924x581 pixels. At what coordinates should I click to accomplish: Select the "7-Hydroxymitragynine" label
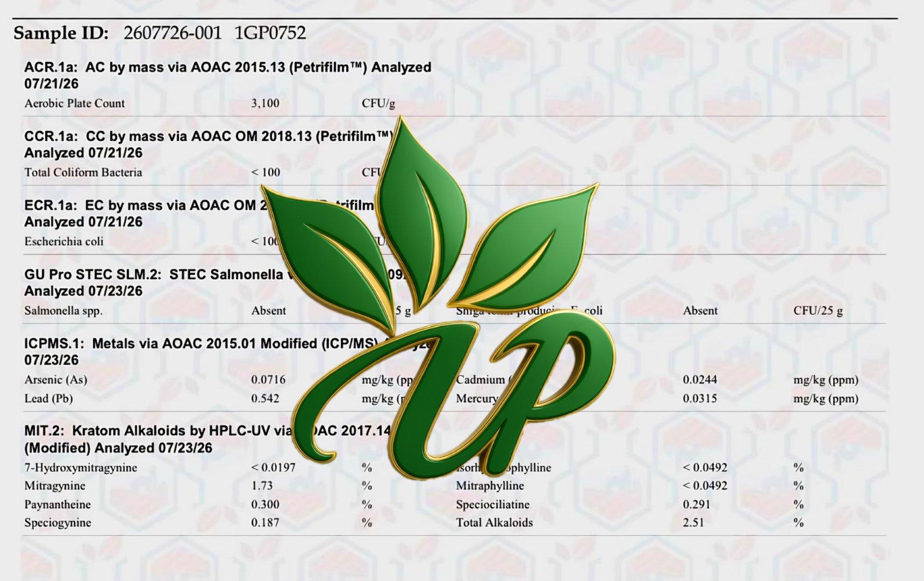81,467
